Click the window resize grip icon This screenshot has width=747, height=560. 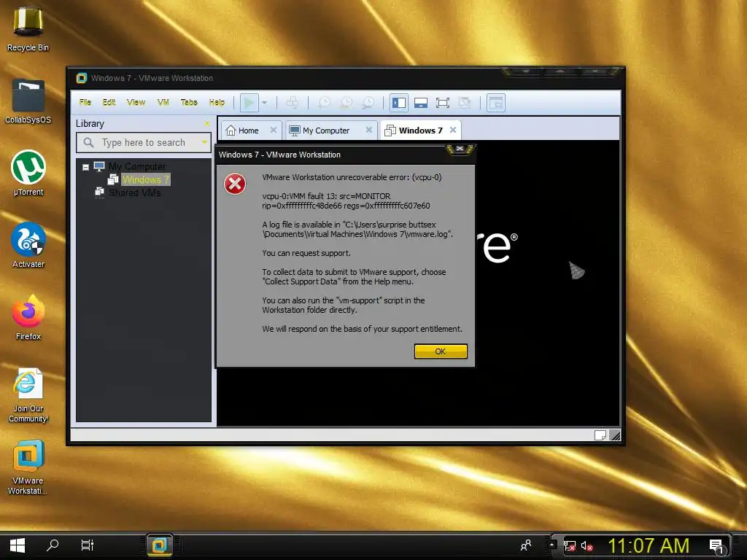point(615,435)
